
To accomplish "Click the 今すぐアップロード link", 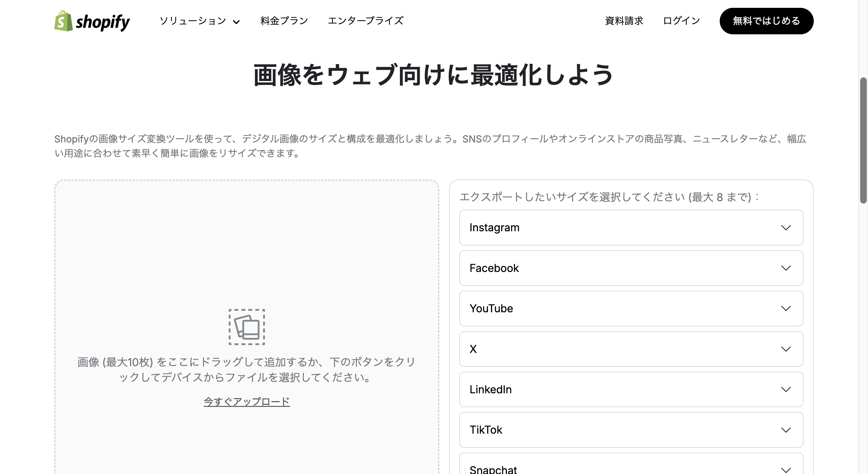I will (247, 401).
